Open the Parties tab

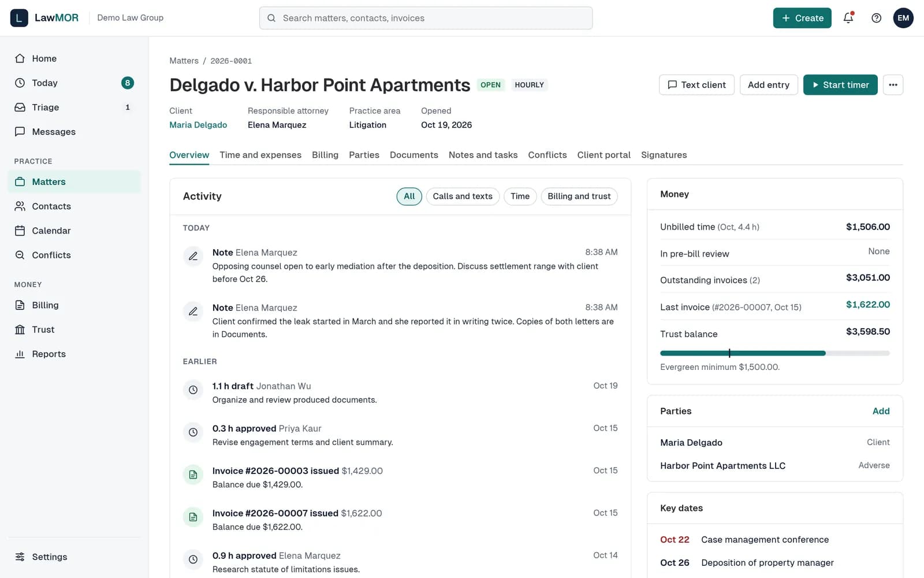pyautogui.click(x=364, y=155)
